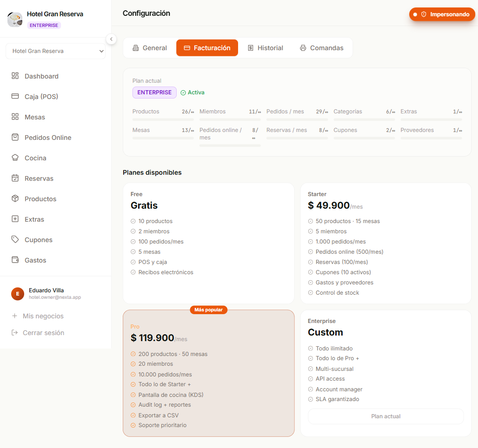Click the shield icon on Impersonando badge
The image size is (478, 448).
(424, 14)
